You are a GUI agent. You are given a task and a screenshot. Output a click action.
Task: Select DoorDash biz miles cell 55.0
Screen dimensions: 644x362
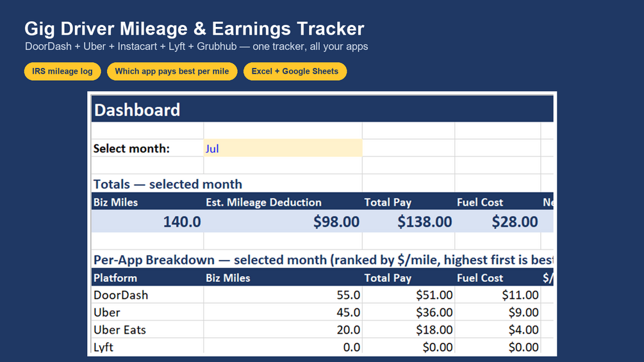click(x=283, y=295)
